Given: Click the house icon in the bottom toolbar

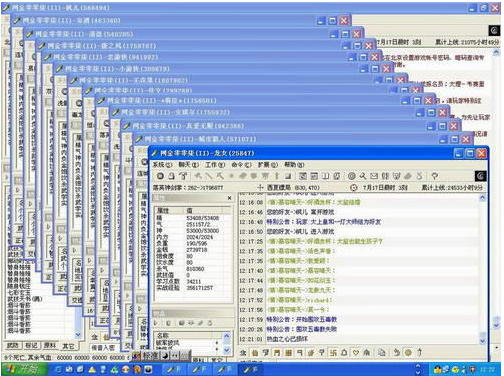Looking at the screenshot, I should (367, 352).
